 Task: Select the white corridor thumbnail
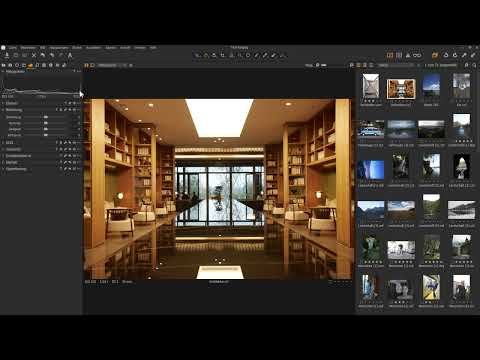(371, 86)
